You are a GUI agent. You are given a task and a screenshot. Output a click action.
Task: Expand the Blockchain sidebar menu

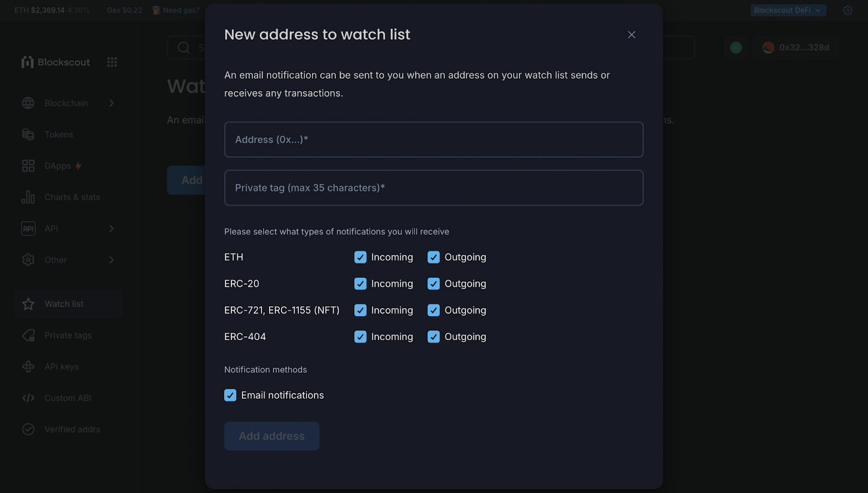tap(66, 103)
